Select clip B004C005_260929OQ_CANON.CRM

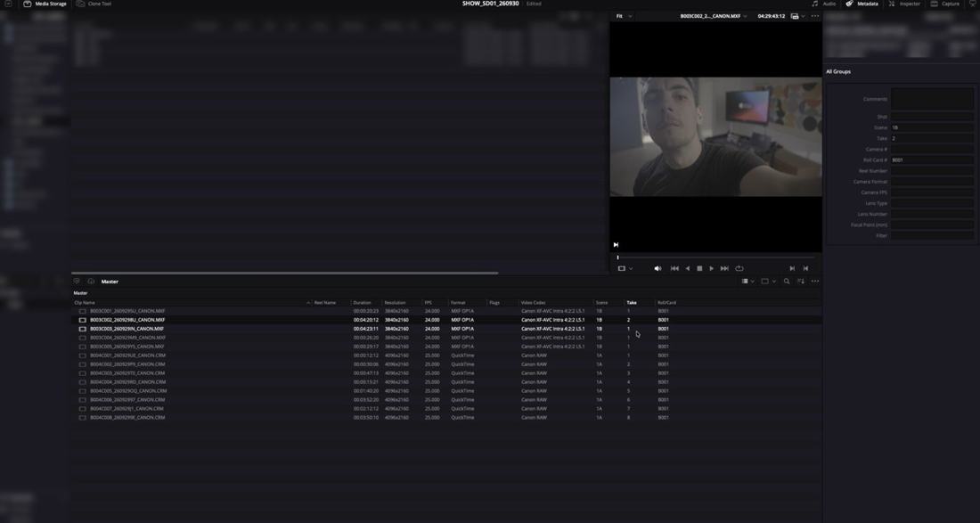[x=128, y=391]
